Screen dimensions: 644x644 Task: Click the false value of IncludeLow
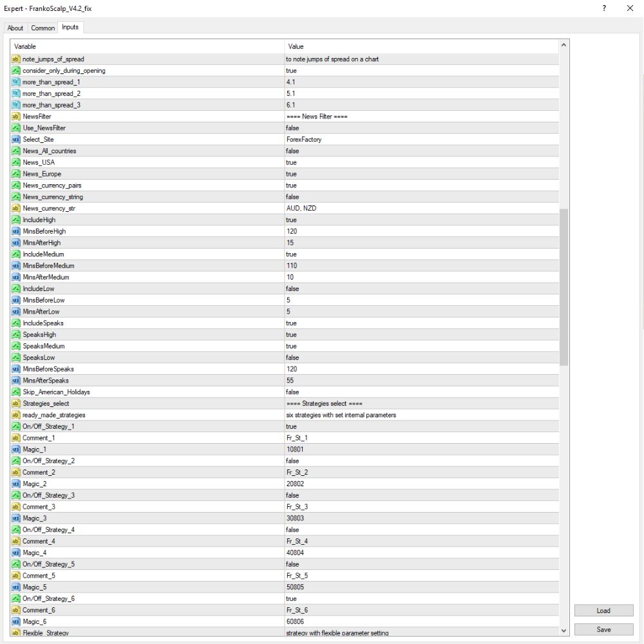(x=292, y=289)
